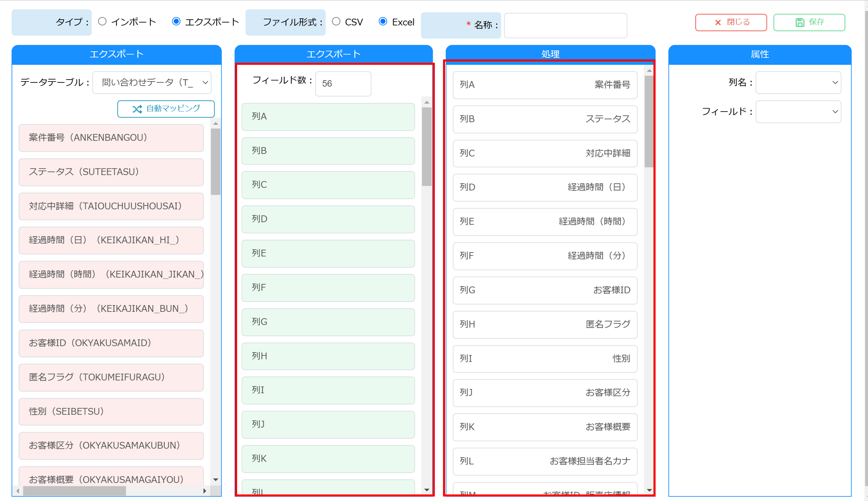Click green 列F item in export list
This screenshot has width=868, height=501.
(328, 288)
